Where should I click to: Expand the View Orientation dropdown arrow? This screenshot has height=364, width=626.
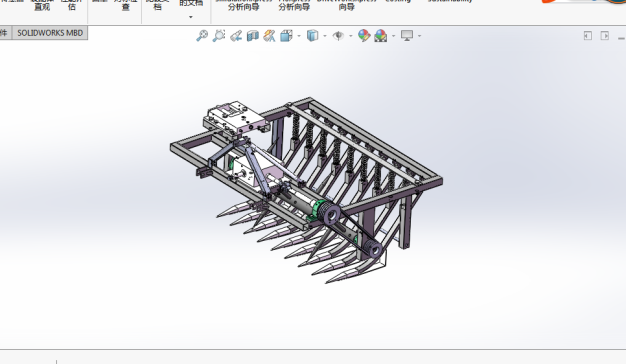pos(299,36)
